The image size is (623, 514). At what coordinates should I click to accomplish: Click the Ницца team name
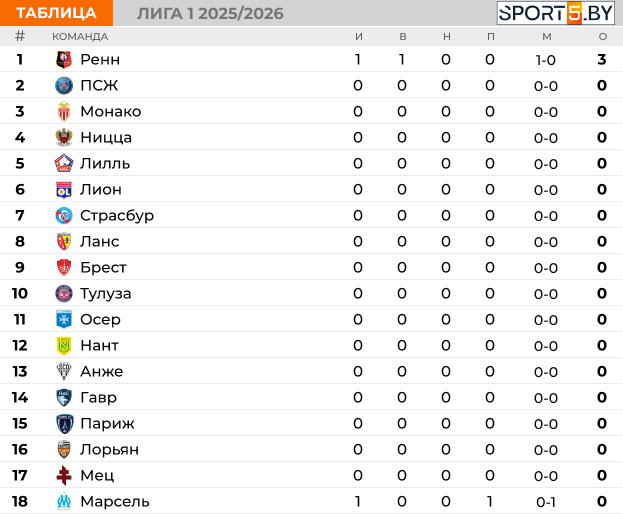[x=106, y=137]
